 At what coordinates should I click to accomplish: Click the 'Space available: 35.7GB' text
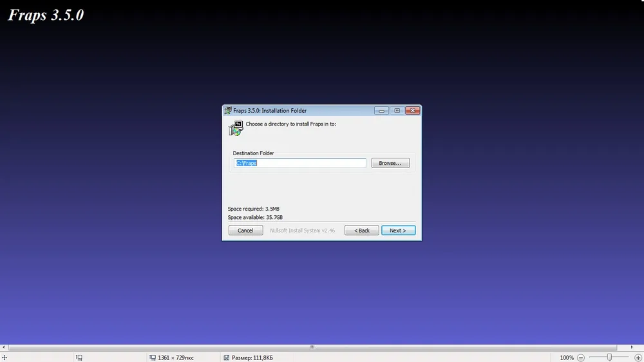point(255,217)
